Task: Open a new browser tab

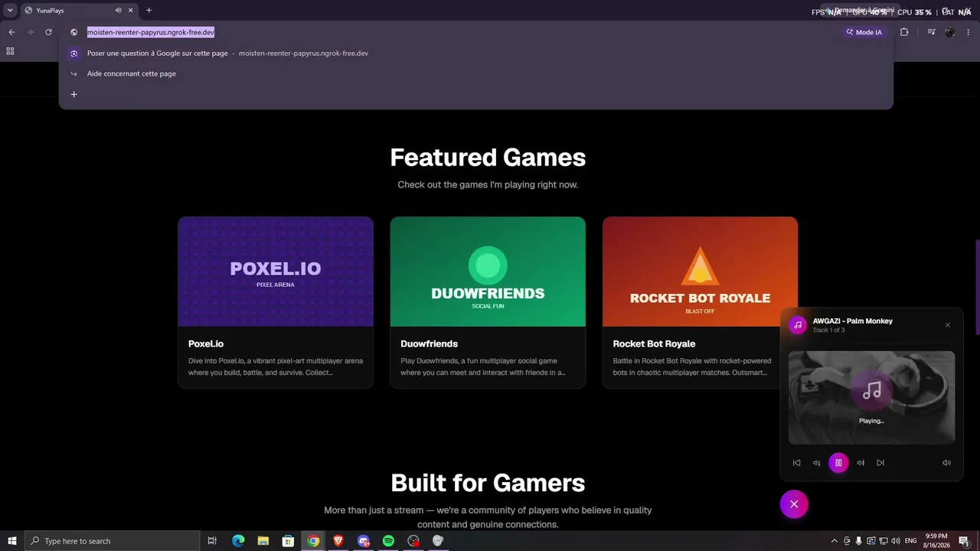Action: coord(149,11)
